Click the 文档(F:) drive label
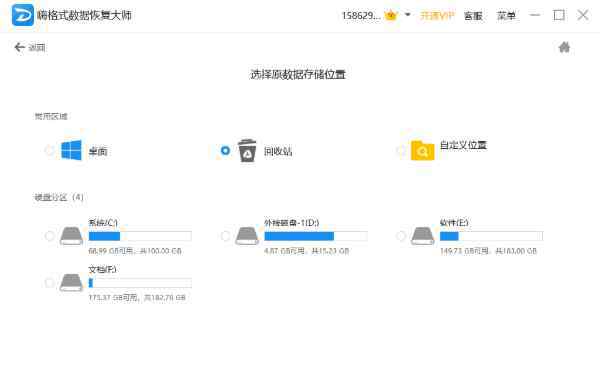 pos(102,269)
